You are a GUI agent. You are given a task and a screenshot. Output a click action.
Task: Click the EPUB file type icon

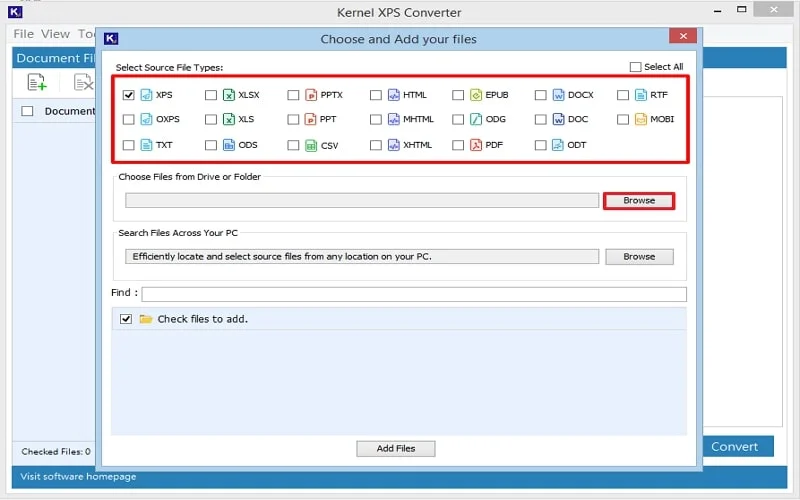pyautogui.click(x=476, y=95)
